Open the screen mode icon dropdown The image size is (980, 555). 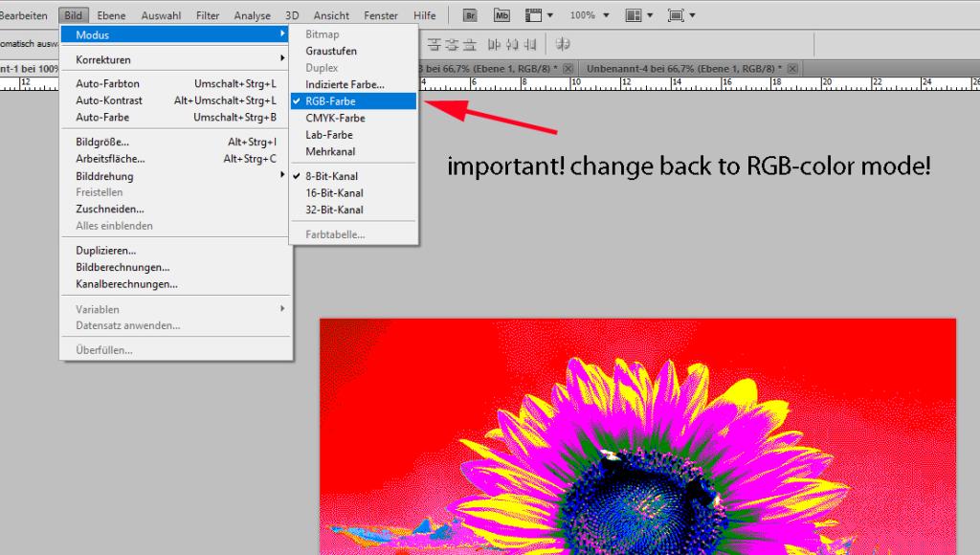[x=681, y=15]
